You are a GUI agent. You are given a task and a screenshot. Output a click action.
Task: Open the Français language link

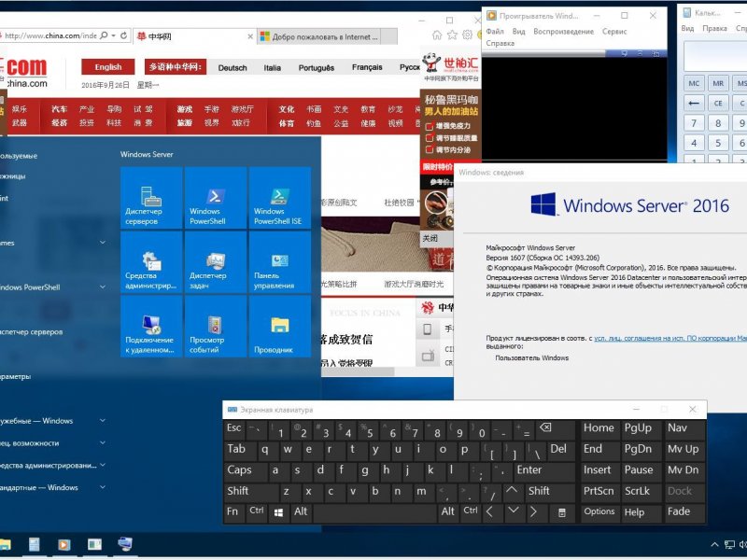click(x=367, y=67)
